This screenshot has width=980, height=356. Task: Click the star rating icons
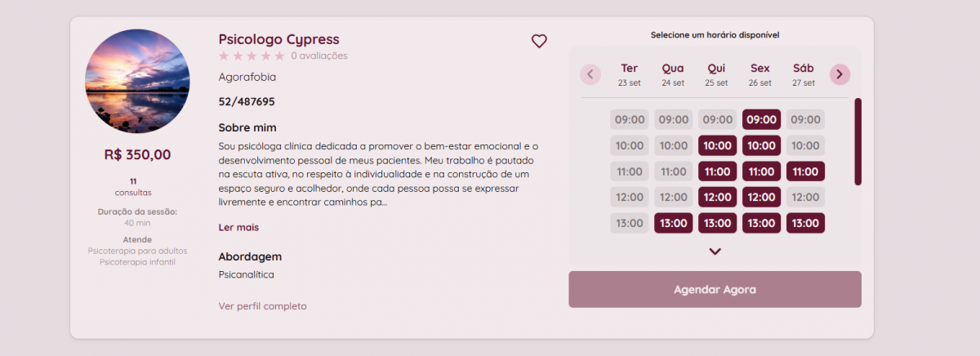[x=252, y=56]
